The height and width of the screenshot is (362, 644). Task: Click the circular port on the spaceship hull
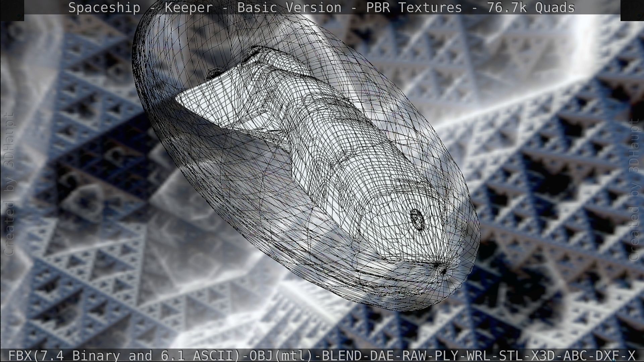(417, 220)
